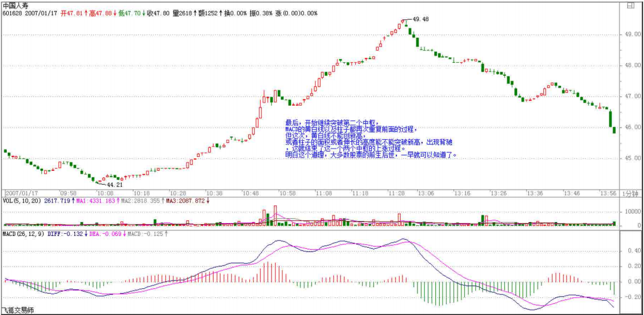The image size is (644, 315).
Task: Click the 49.48 high price marker
Action: pyautogui.click(x=420, y=19)
